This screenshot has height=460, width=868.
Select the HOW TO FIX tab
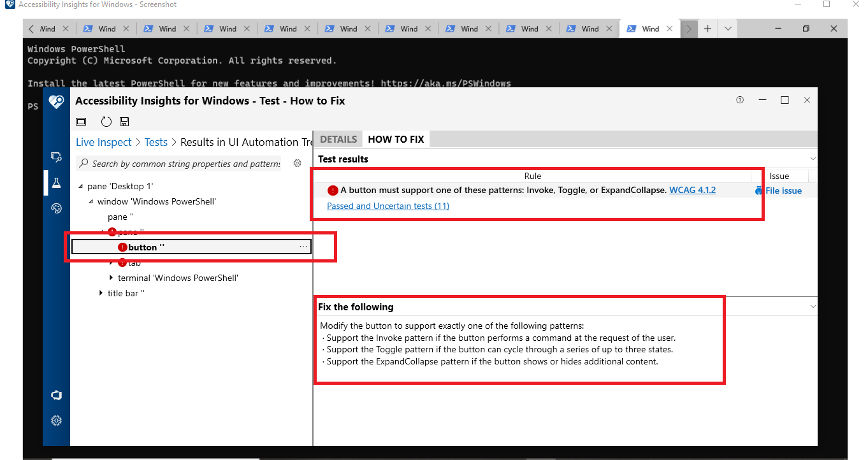(x=396, y=139)
